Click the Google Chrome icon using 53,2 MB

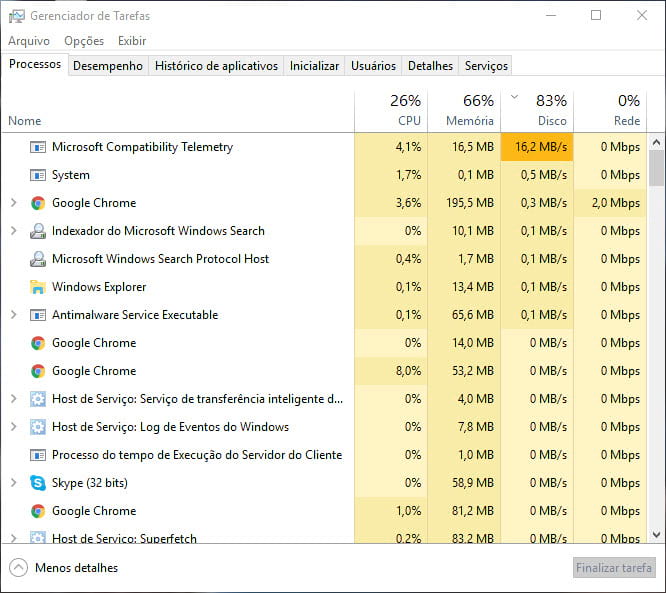click(x=38, y=371)
